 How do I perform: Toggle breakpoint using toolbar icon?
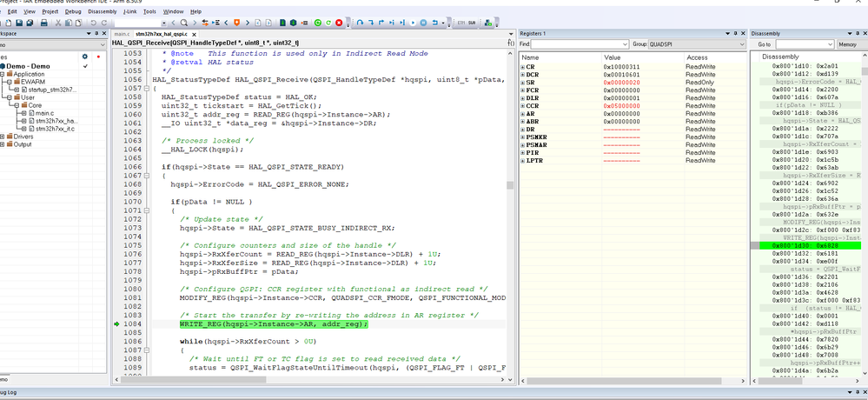pyautogui.click(x=304, y=23)
